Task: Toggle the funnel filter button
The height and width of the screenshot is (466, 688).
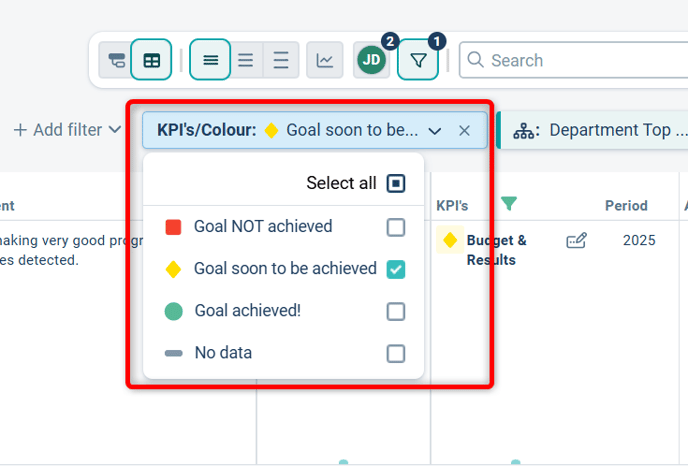Action: click(418, 60)
